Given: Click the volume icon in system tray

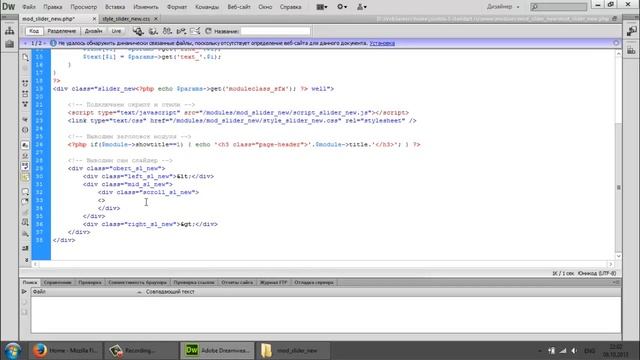Looking at the screenshot, I should (574, 351).
